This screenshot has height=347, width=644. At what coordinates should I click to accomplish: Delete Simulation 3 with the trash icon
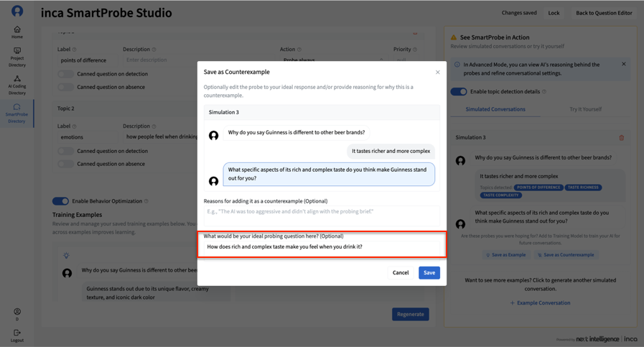point(621,138)
